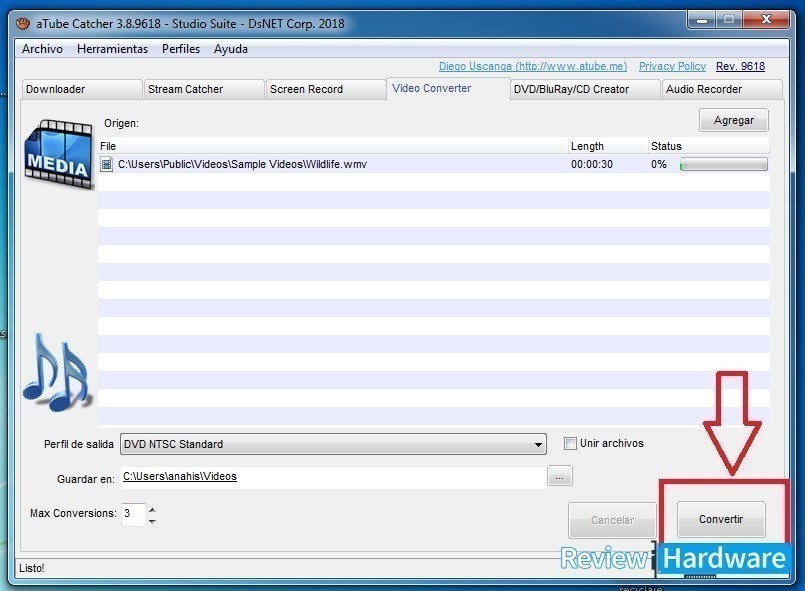Screen dimensions: 805x591
Task: Click the Rev. 9618 link
Action: [740, 66]
